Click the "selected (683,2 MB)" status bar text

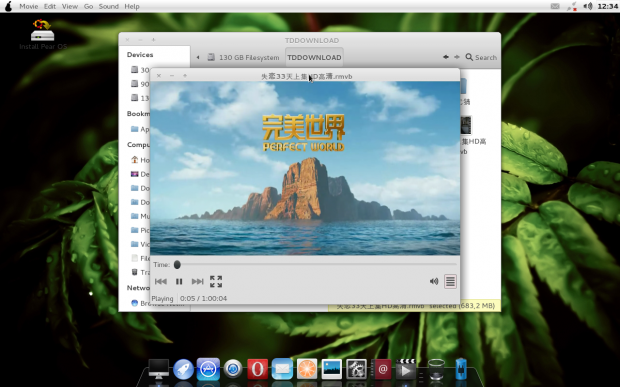pyautogui.click(x=462, y=306)
